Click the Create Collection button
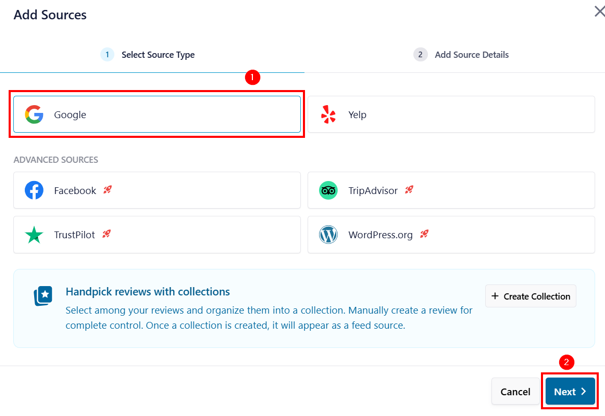 [531, 296]
